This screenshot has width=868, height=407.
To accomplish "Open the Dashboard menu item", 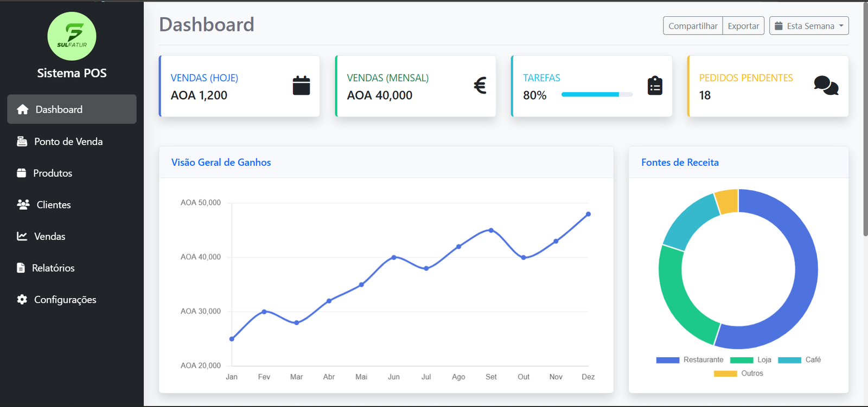I will 72,109.
